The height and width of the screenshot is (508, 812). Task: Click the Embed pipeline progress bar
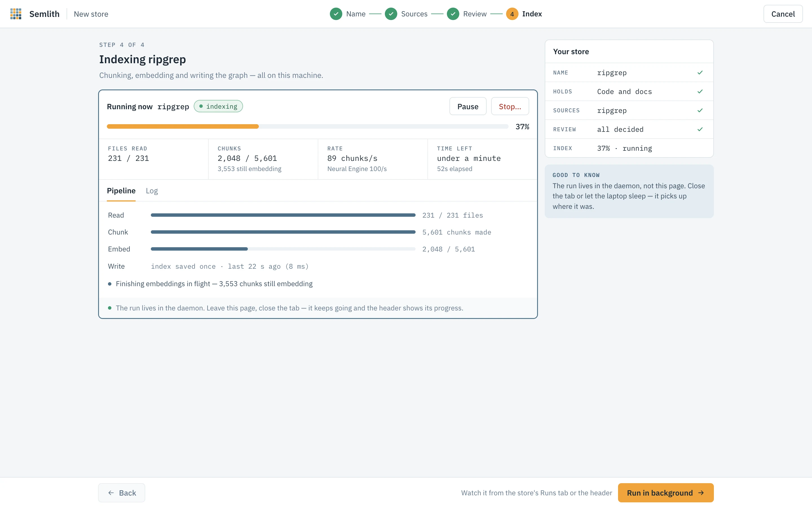(x=283, y=249)
